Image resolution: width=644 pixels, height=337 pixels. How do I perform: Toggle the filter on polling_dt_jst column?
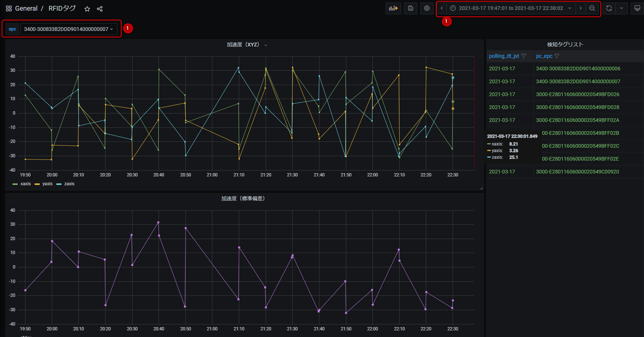click(524, 56)
